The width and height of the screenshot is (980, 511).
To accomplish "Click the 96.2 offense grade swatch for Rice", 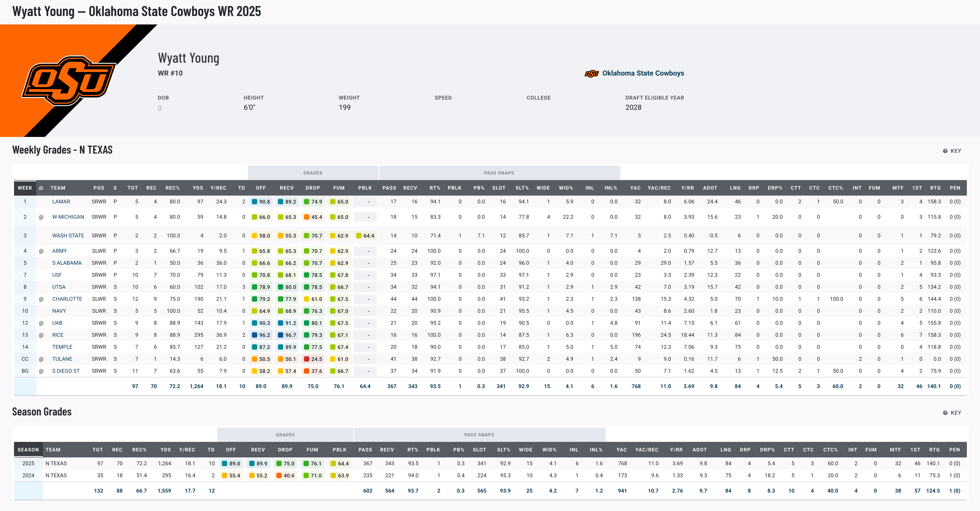I will [255, 335].
